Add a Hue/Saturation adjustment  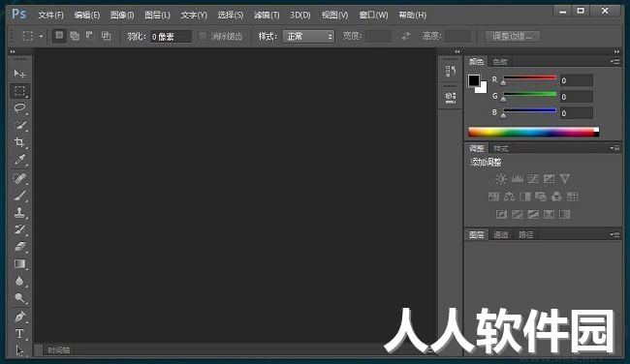click(x=493, y=197)
